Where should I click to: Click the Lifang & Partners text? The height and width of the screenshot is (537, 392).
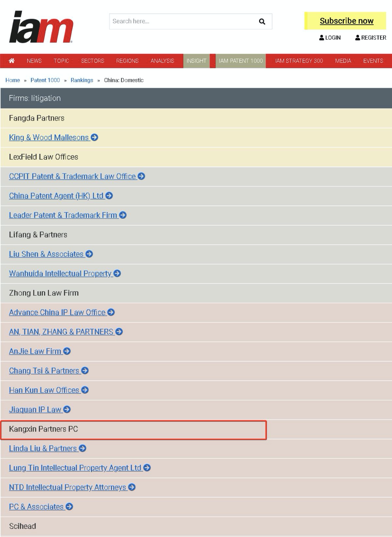(38, 234)
